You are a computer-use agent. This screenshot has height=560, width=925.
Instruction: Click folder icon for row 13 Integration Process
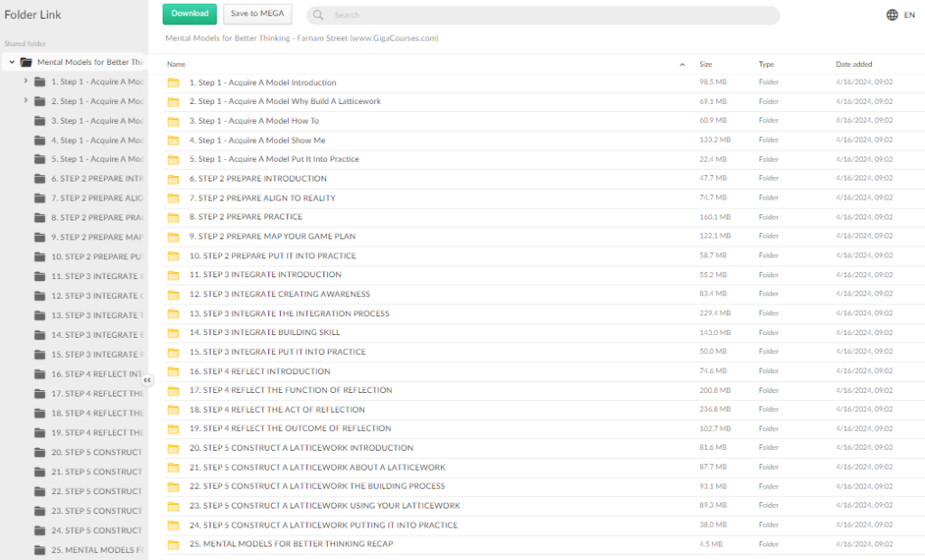tap(173, 314)
